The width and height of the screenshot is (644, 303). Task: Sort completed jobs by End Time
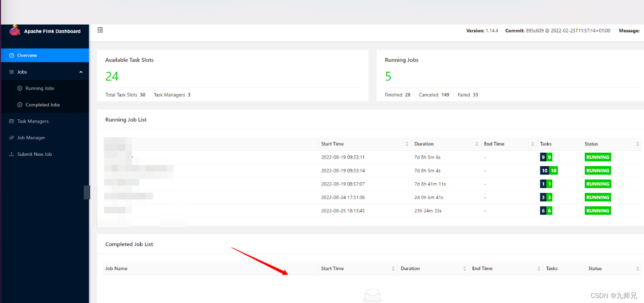[x=538, y=268]
